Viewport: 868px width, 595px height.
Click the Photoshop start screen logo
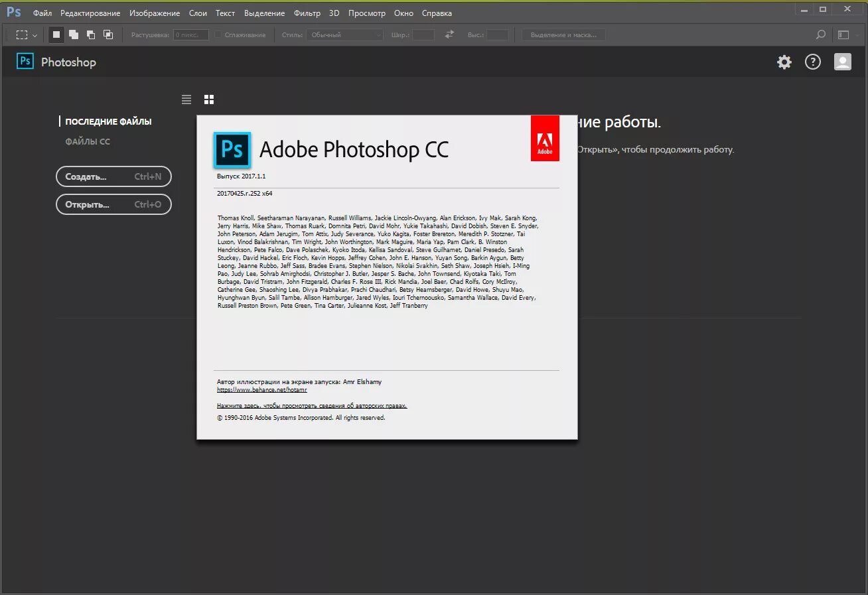click(25, 62)
